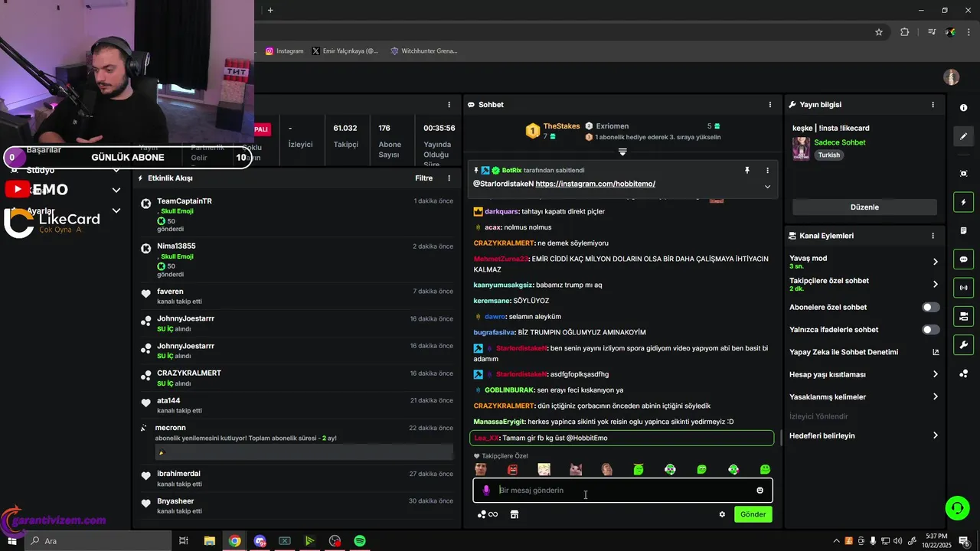The height and width of the screenshot is (551, 980).
Task: Collapse the leaderboard arrow under TheStakes
Action: pyautogui.click(x=622, y=152)
